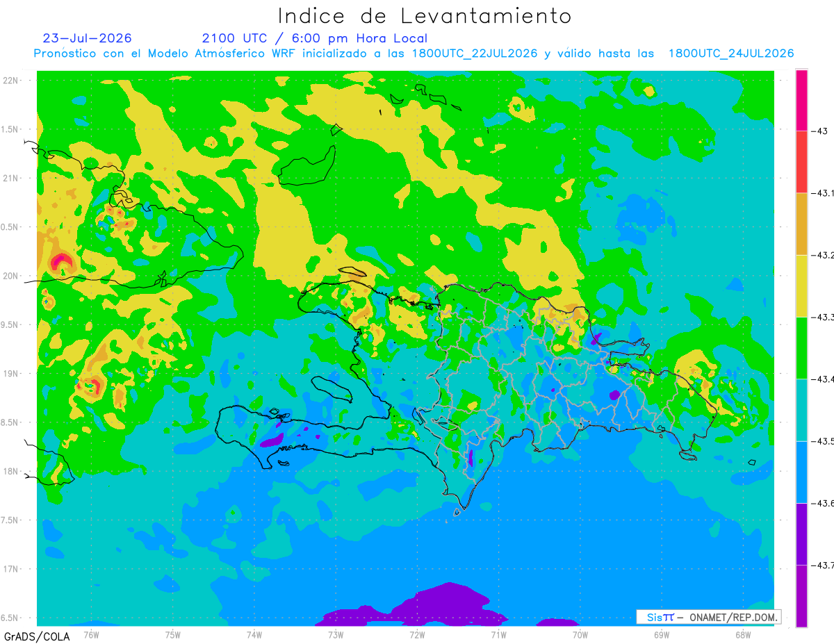The height and width of the screenshot is (644, 834).
Task: Click the latitude label '7.5N'
Action: click(x=10, y=520)
